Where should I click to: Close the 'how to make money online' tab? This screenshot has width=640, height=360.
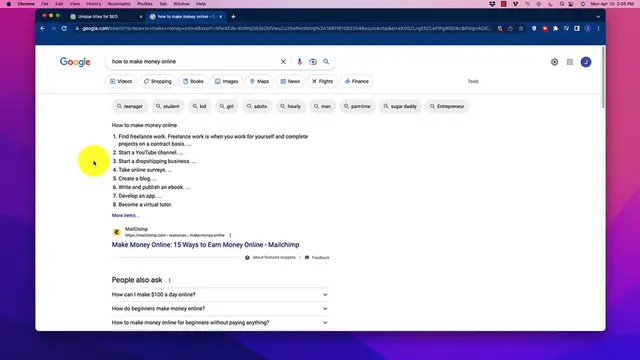[221, 17]
